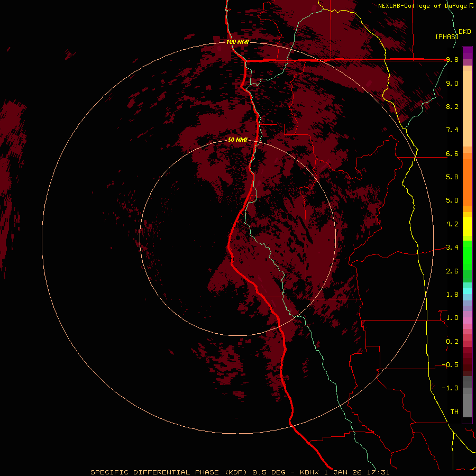Viewport: 476px width, 476px height.
Task: Click the 7.4 scale value
Action: (x=452, y=130)
